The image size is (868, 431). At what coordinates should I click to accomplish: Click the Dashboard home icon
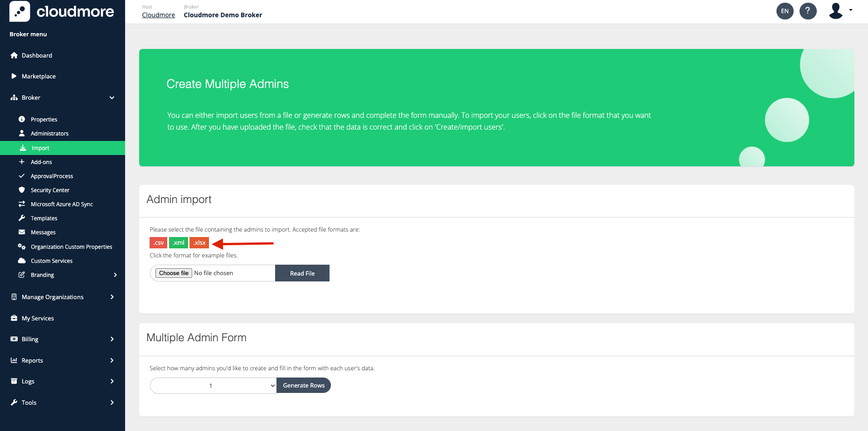tap(14, 55)
